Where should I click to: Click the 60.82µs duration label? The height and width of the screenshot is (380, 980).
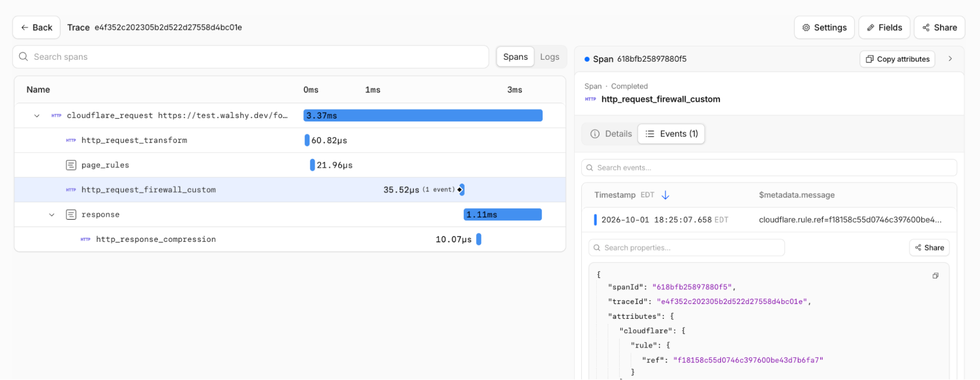tap(329, 141)
